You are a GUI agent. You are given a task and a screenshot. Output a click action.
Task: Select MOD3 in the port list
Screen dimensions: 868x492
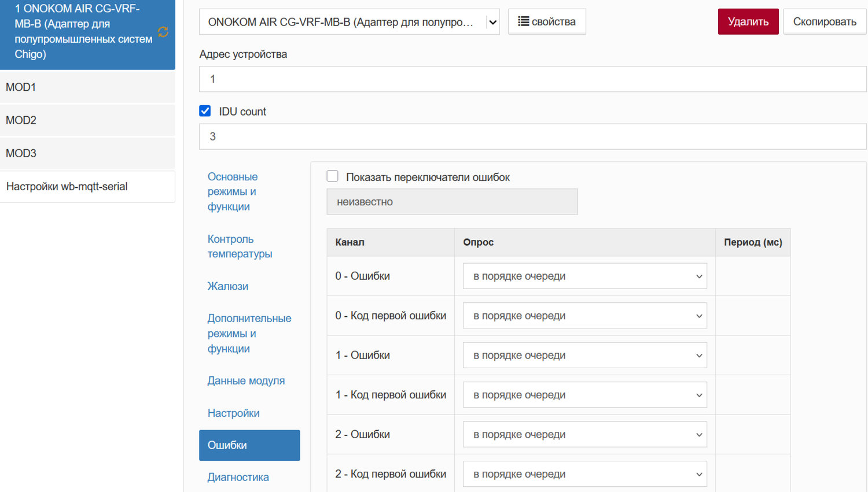(x=87, y=153)
